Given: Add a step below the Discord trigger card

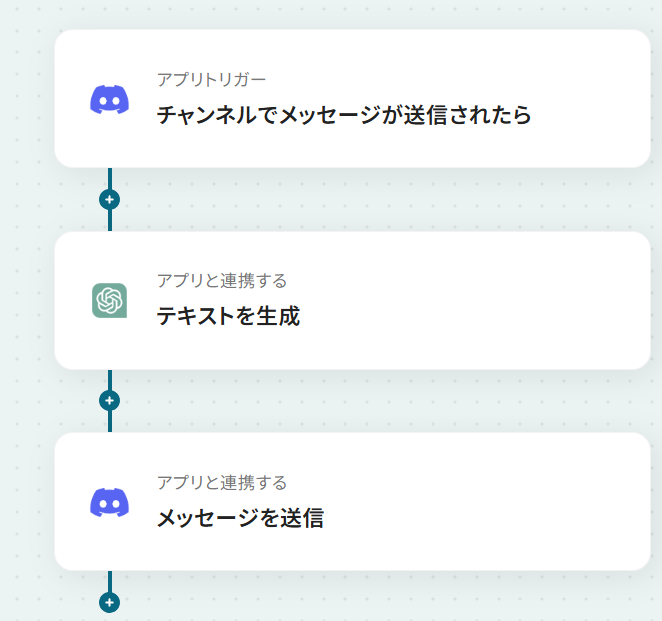Looking at the screenshot, I should pos(109,200).
